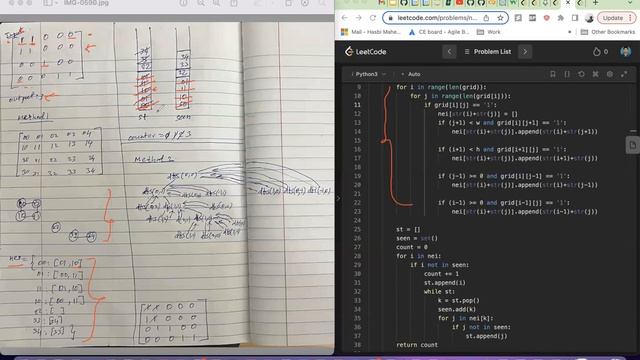This screenshot has width=640, height=360.
Task: Close the active Chrome tab
Action: pyautogui.click(x=568, y=3)
